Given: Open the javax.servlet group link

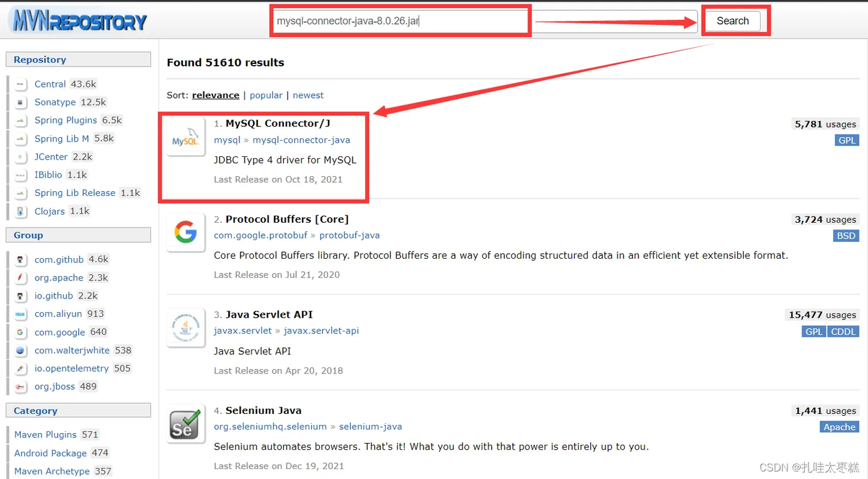Looking at the screenshot, I should pyautogui.click(x=243, y=331).
